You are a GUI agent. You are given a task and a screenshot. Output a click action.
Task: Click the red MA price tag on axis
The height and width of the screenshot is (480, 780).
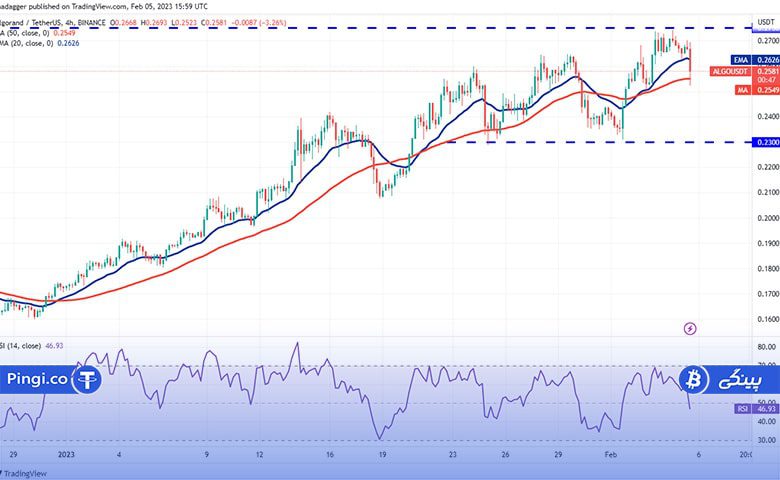[x=757, y=90]
